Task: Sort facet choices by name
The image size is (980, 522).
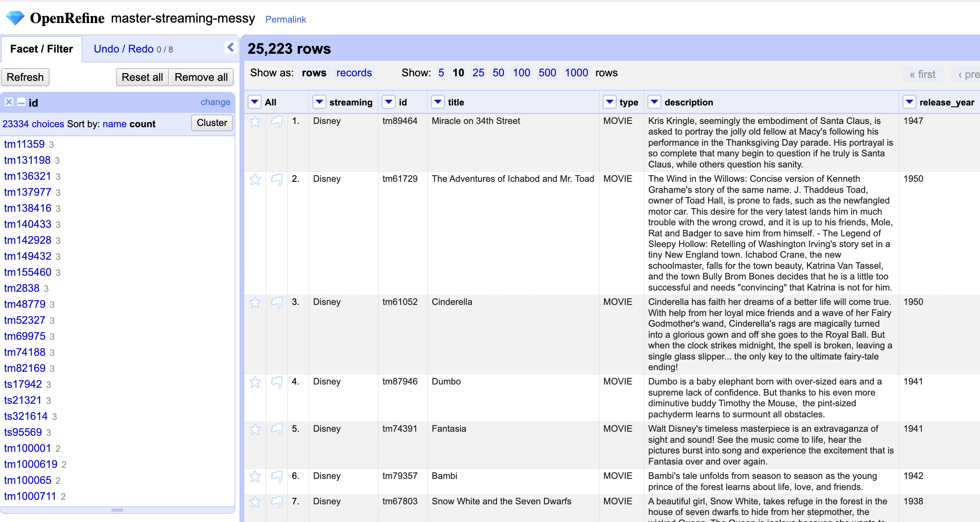Action: pos(114,124)
